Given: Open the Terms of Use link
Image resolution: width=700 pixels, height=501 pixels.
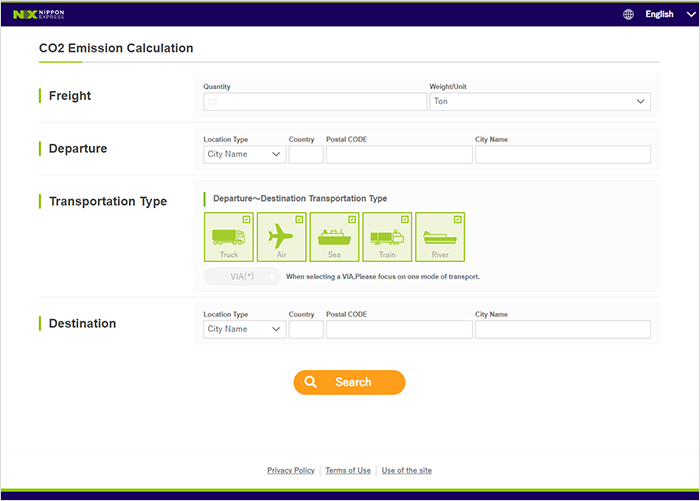Looking at the screenshot, I should pos(347,470).
